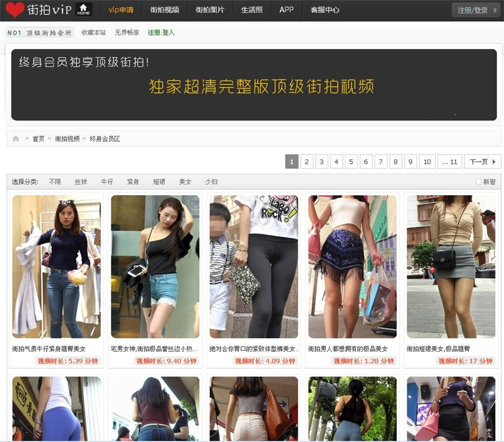Select the APP menu item
The width and height of the screenshot is (504, 442).
click(287, 10)
